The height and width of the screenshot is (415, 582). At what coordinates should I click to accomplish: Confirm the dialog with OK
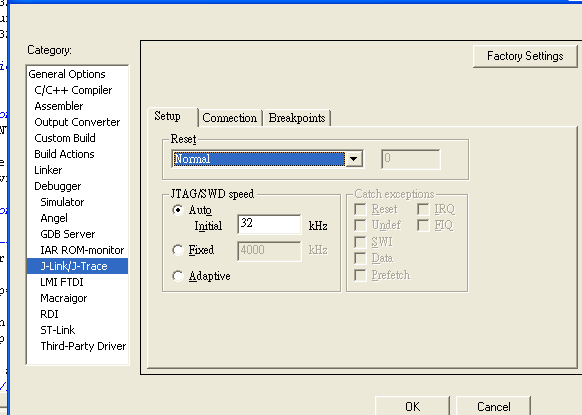pyautogui.click(x=412, y=406)
